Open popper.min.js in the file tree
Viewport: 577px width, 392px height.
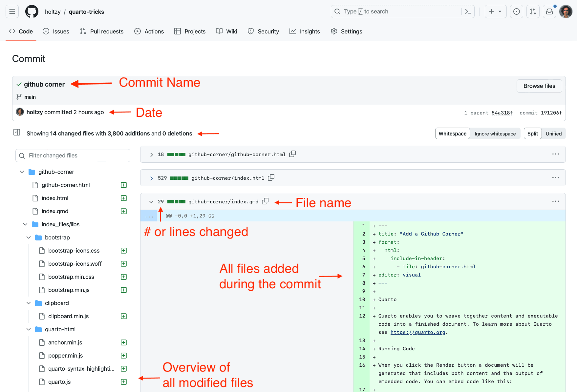tap(65, 356)
